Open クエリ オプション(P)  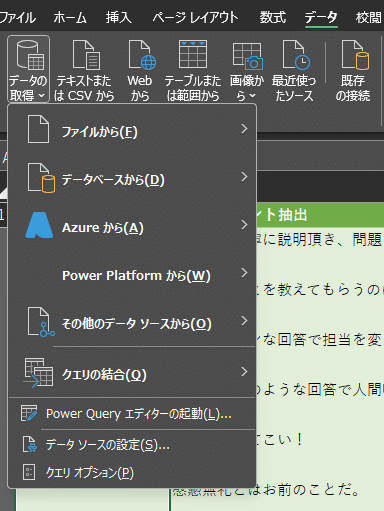pyautogui.click(x=132, y=472)
